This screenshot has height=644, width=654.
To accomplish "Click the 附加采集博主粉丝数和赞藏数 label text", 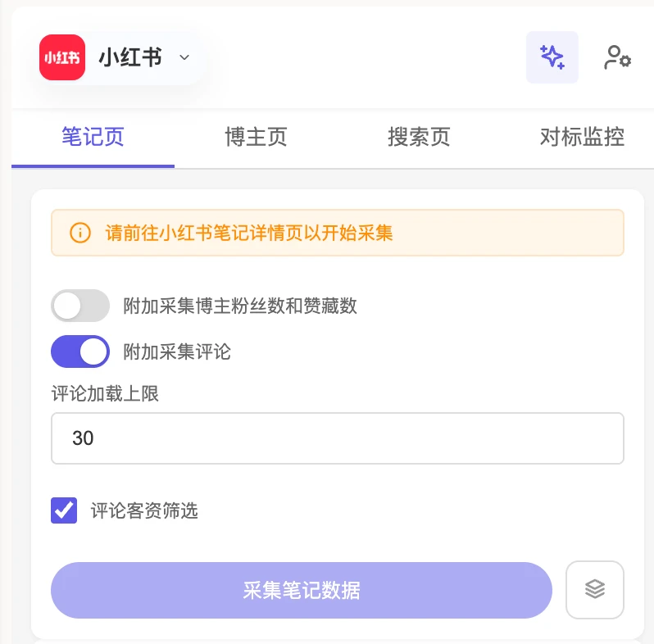I will click(x=240, y=306).
